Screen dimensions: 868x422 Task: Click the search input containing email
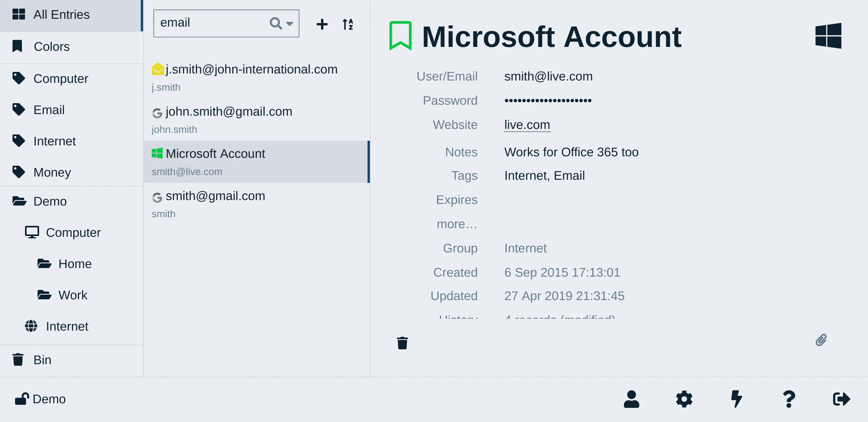pos(211,23)
